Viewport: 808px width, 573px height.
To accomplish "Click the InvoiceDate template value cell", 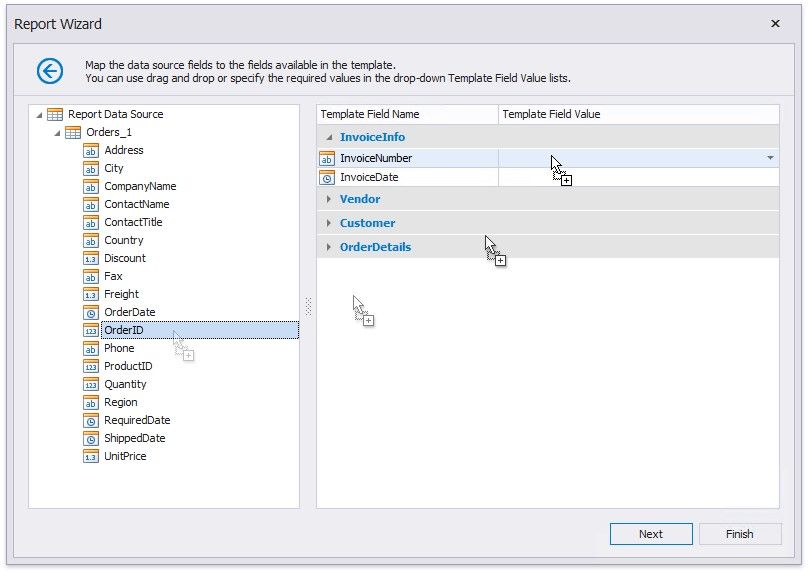I will click(638, 177).
